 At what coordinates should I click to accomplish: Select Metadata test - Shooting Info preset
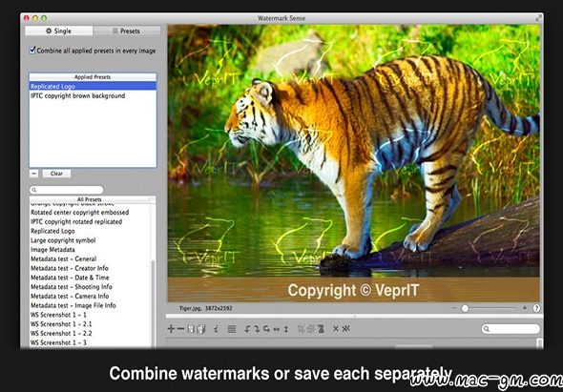point(90,287)
